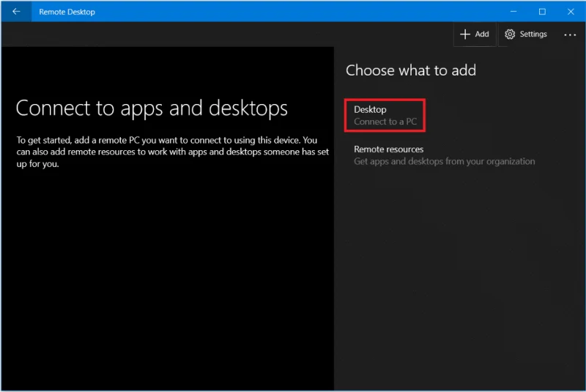Maximize the Remote Desktop window

[x=542, y=12]
